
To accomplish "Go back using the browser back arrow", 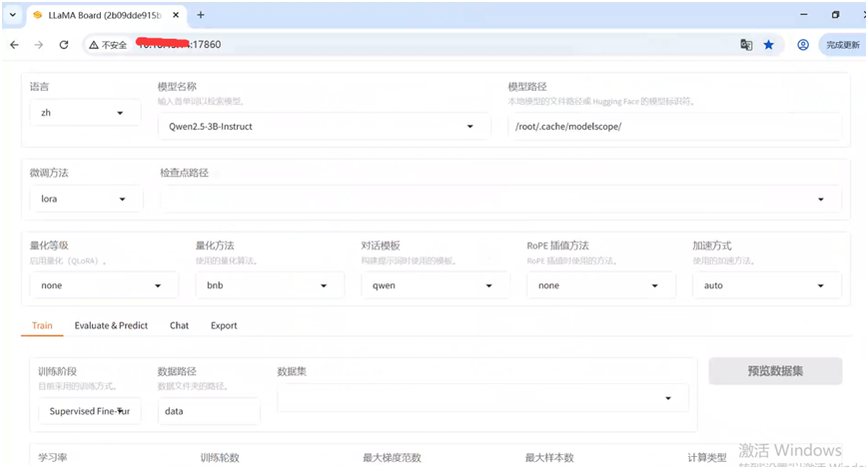I will 14,45.
